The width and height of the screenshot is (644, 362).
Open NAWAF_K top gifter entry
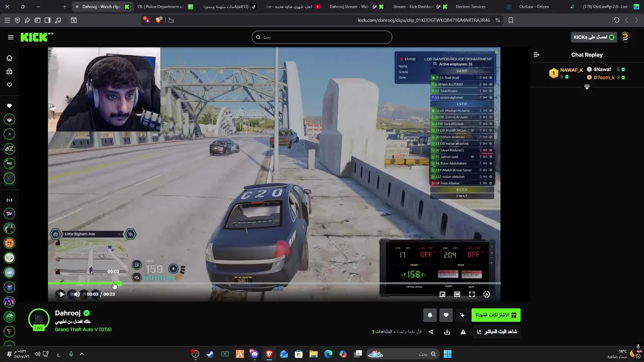pos(566,73)
